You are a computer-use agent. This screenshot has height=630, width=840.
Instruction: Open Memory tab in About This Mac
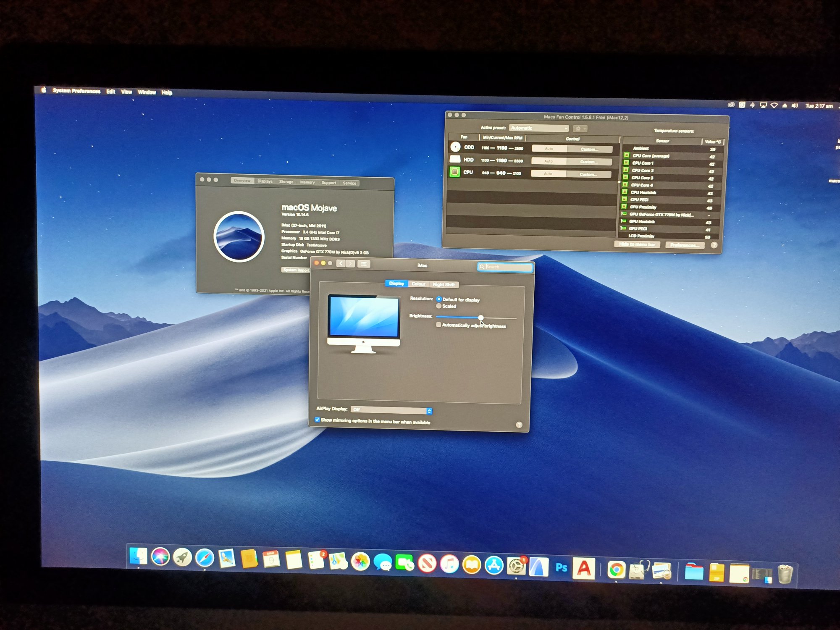(307, 182)
